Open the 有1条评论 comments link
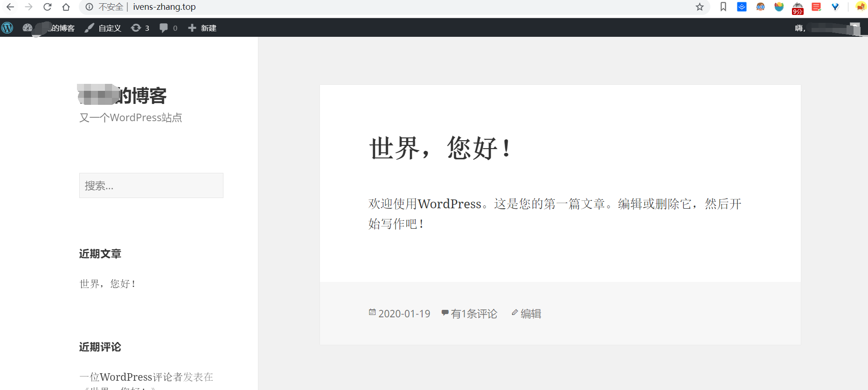868x390 pixels. pos(474,314)
